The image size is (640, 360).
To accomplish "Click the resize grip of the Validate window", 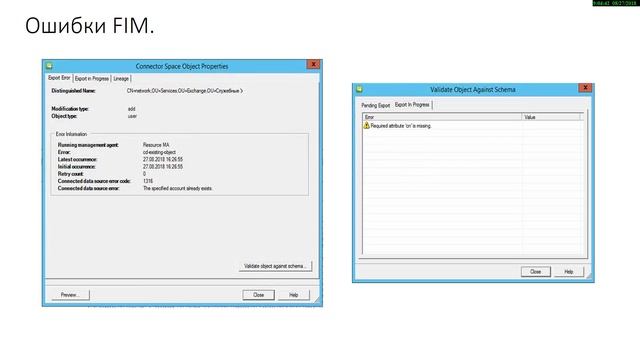I will pos(589,277).
